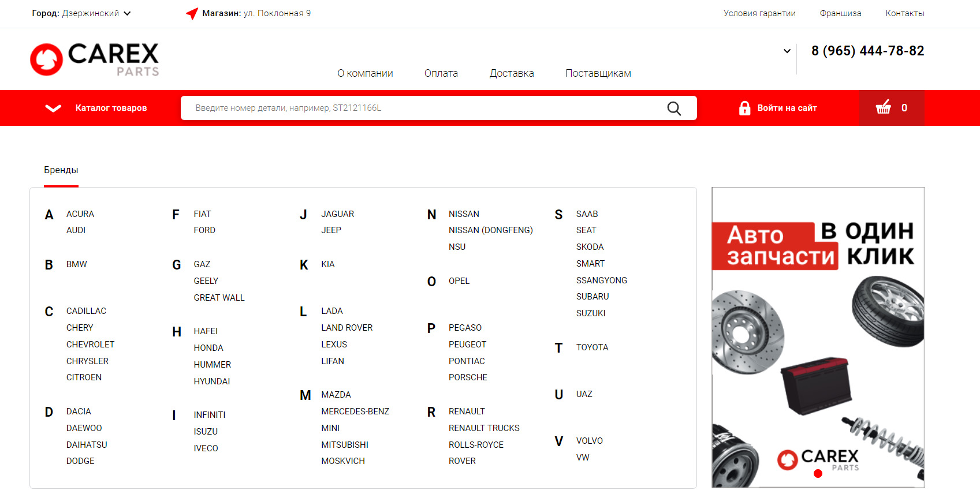Click the padlock login icon
Image resolution: width=980 pixels, height=494 pixels.
click(x=744, y=108)
